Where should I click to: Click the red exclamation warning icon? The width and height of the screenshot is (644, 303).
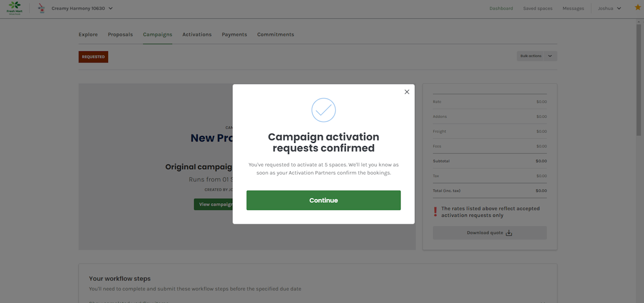[436, 212]
